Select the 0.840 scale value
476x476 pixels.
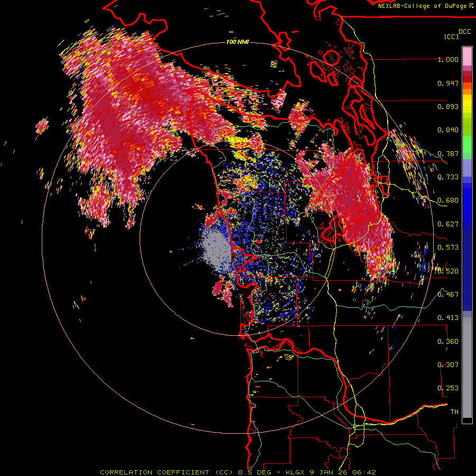click(448, 130)
